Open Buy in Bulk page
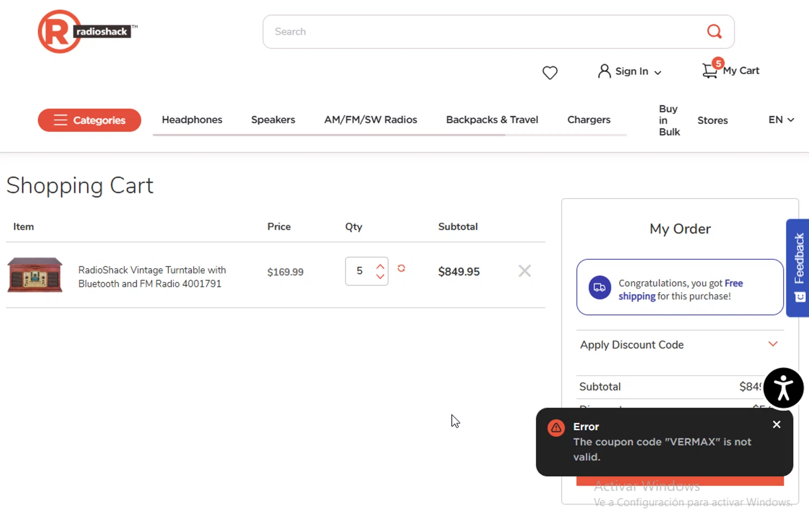809x532 pixels. pyautogui.click(x=669, y=120)
